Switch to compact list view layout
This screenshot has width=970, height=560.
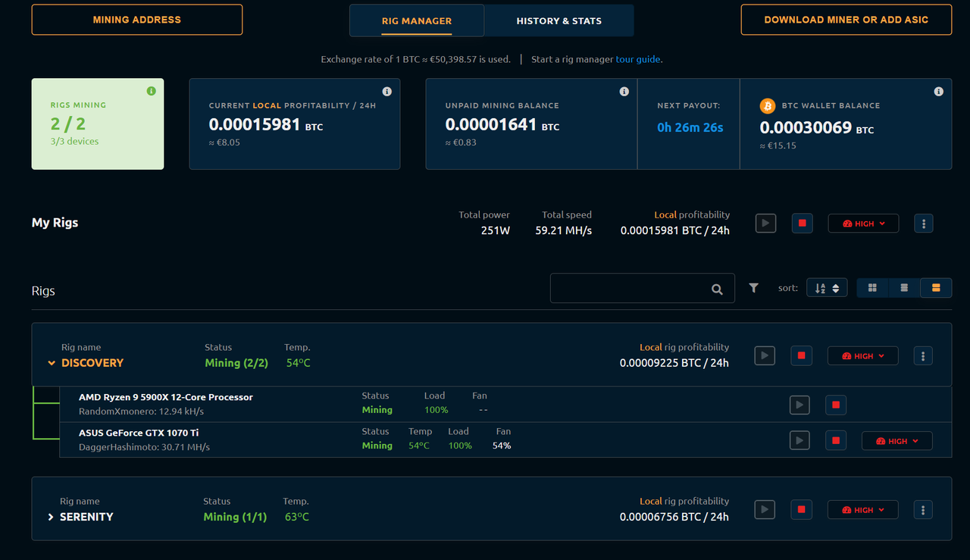pyautogui.click(x=904, y=288)
